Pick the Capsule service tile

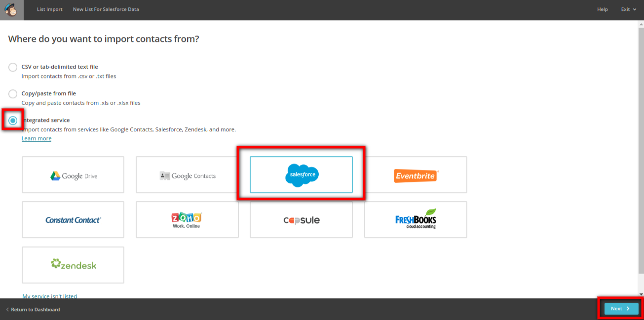click(301, 220)
